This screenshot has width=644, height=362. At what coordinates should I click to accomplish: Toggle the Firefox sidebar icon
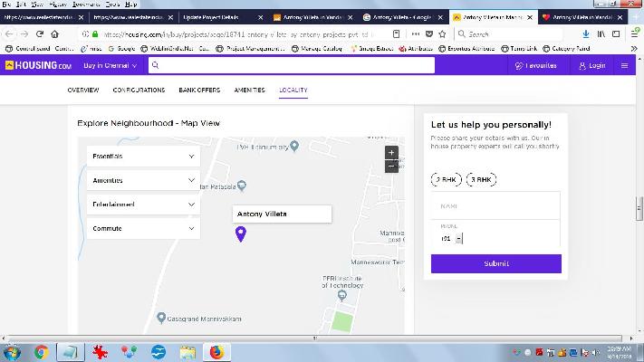616,34
